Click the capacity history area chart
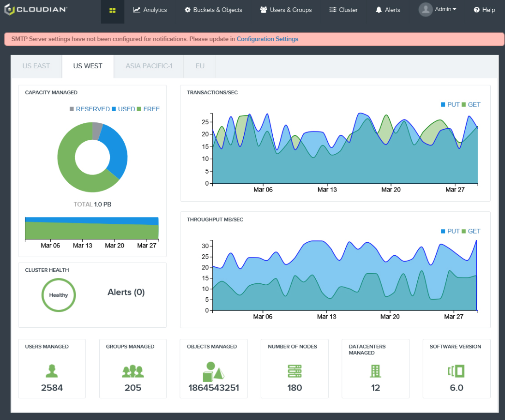Viewport: 505px width, 420px height. (x=92, y=228)
